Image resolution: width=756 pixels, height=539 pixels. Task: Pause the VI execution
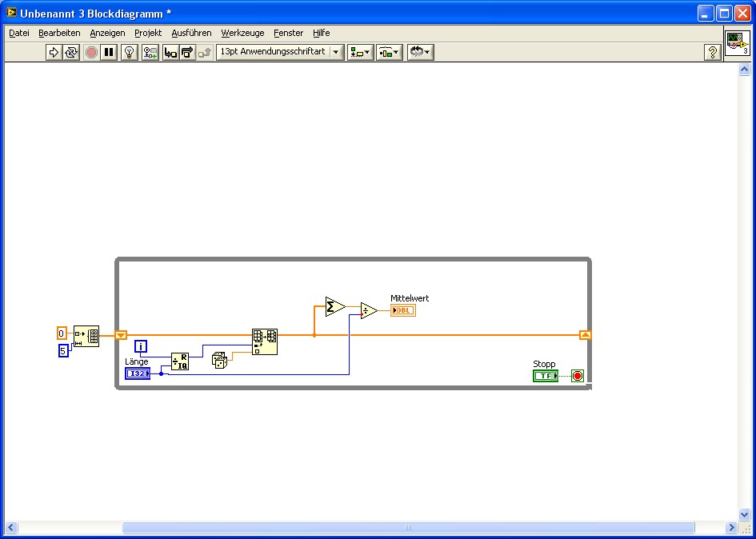pos(109,52)
